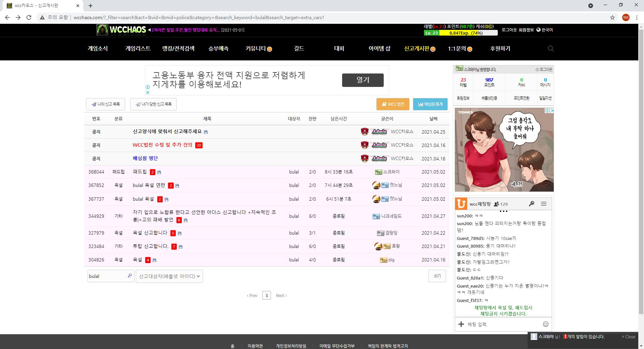Click the 포인트전환 sidebar link
The height and width of the screenshot is (349, 644).
pyautogui.click(x=521, y=98)
